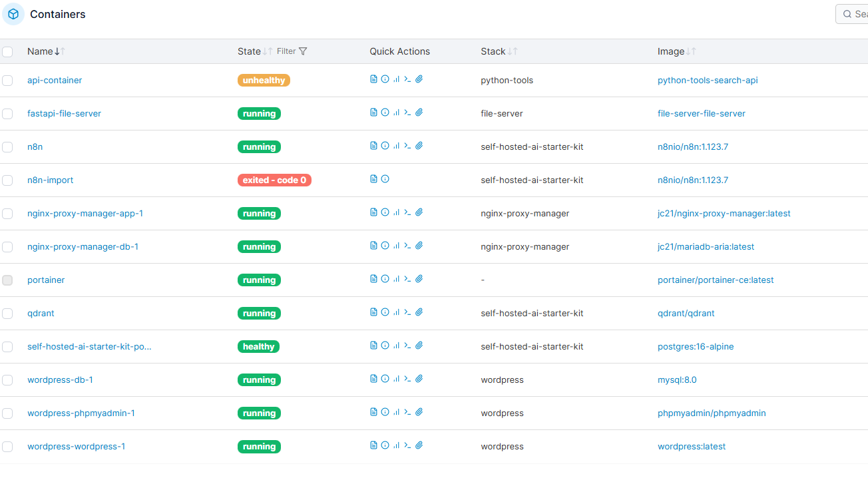The height and width of the screenshot is (502, 868).
Task: Select the qdrant row checkbox
Action: pyautogui.click(x=7, y=314)
